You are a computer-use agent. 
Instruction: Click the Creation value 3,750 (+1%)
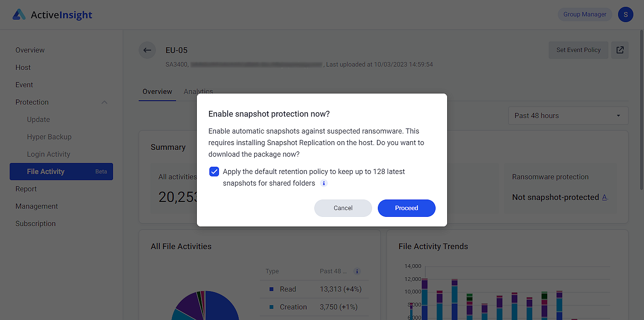click(338, 307)
